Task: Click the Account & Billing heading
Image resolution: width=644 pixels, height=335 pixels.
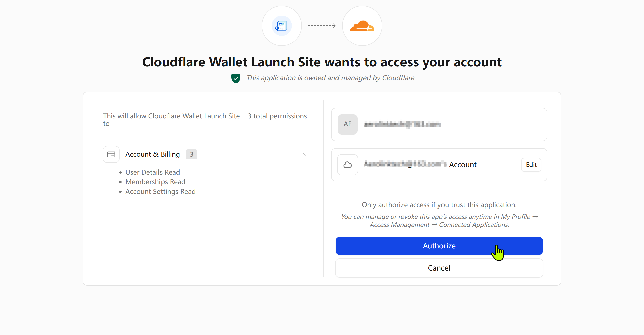Action: [152, 154]
